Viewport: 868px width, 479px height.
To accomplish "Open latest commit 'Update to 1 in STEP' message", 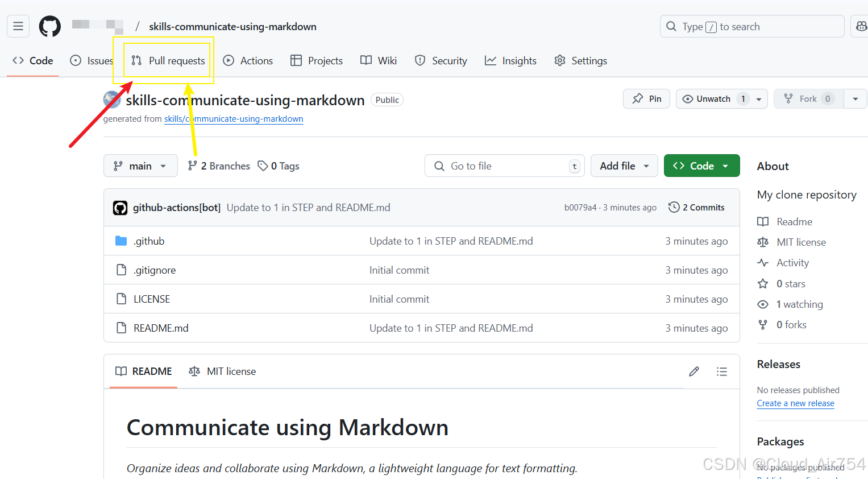I will (309, 208).
